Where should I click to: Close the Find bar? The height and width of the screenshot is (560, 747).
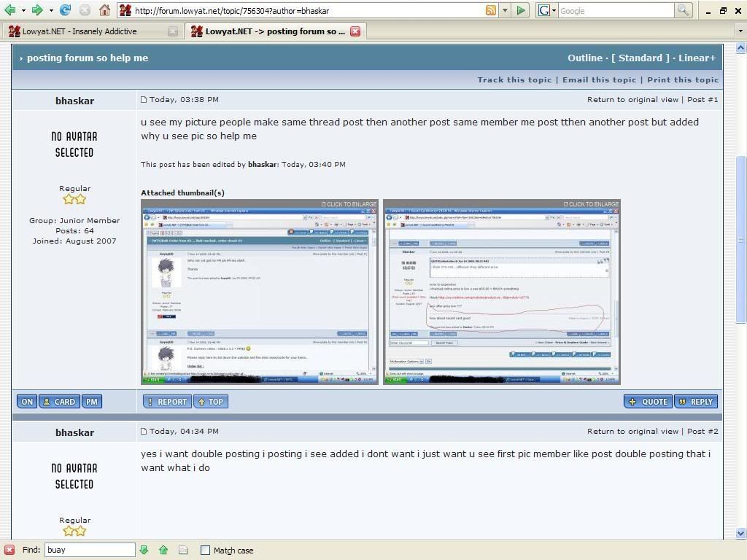pyautogui.click(x=9, y=550)
